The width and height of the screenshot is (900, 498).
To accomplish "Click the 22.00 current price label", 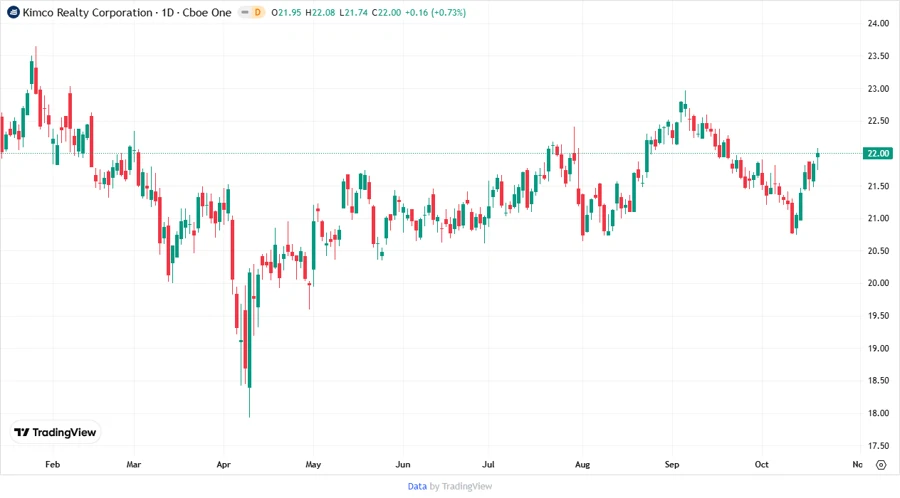I will click(x=878, y=153).
